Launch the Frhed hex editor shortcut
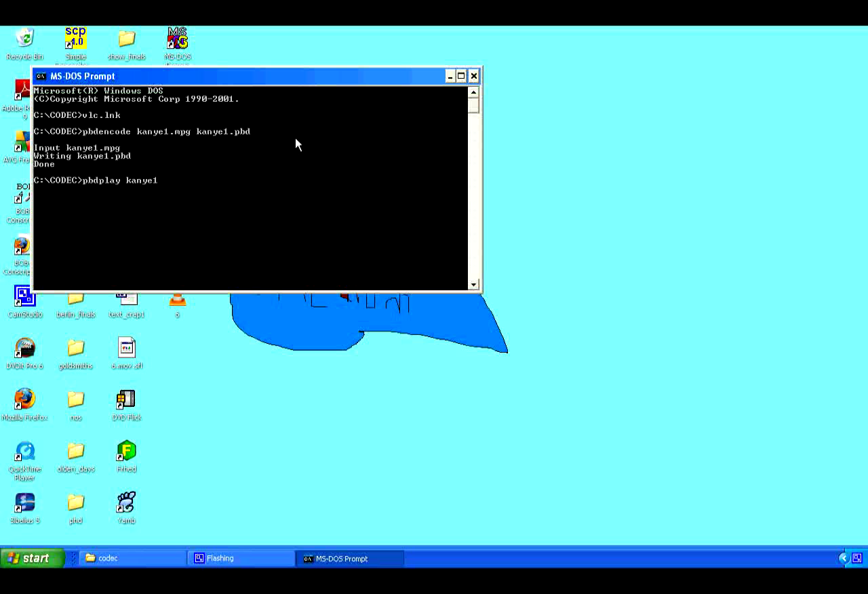This screenshot has width=868, height=594. [x=127, y=457]
